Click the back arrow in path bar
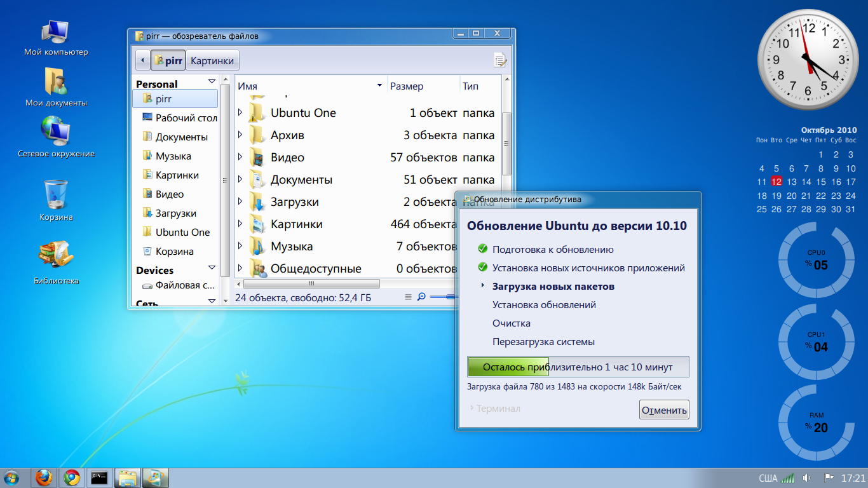The width and height of the screenshot is (868, 488). (x=142, y=61)
